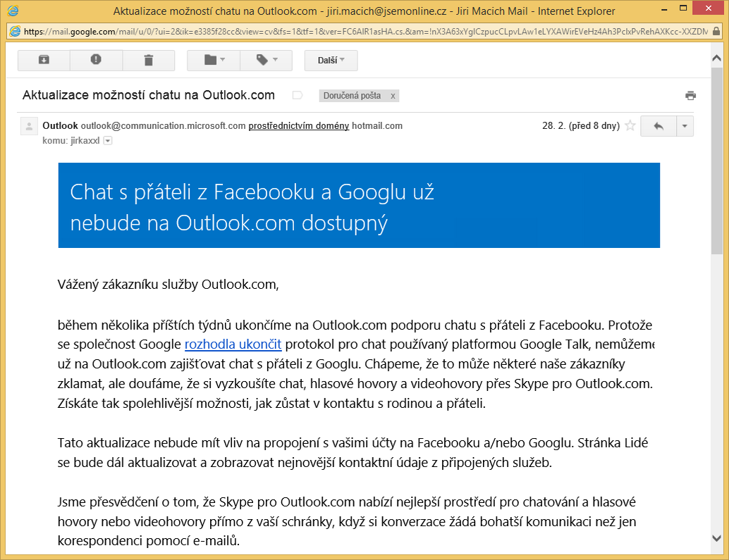Open the 'rozhodla ukončit' link

click(233, 344)
